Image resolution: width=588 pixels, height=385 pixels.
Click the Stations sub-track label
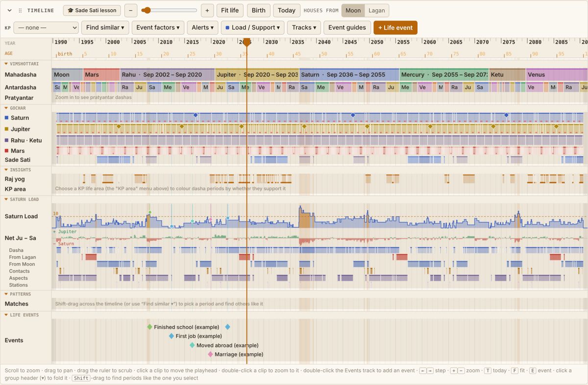(19, 285)
